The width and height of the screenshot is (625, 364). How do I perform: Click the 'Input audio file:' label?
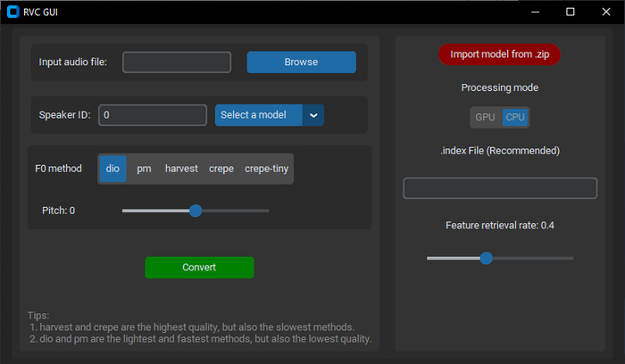pyautogui.click(x=73, y=62)
